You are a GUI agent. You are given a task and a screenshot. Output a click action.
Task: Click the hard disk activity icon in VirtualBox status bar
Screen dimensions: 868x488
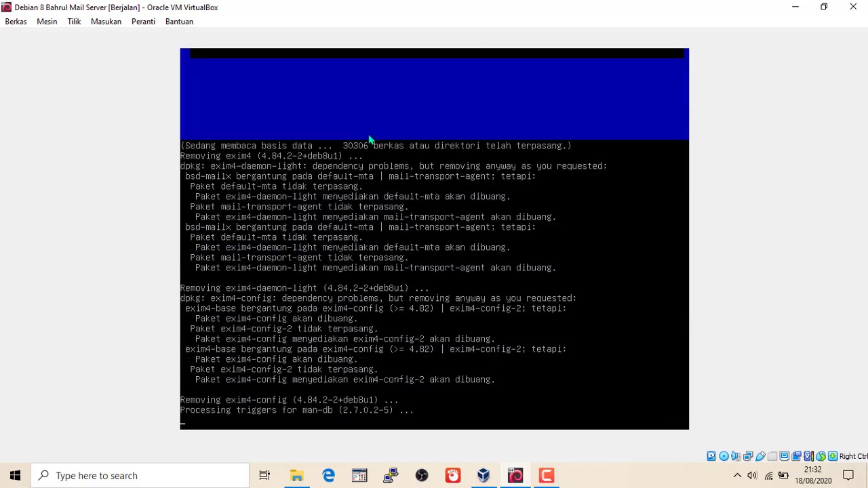point(711,456)
